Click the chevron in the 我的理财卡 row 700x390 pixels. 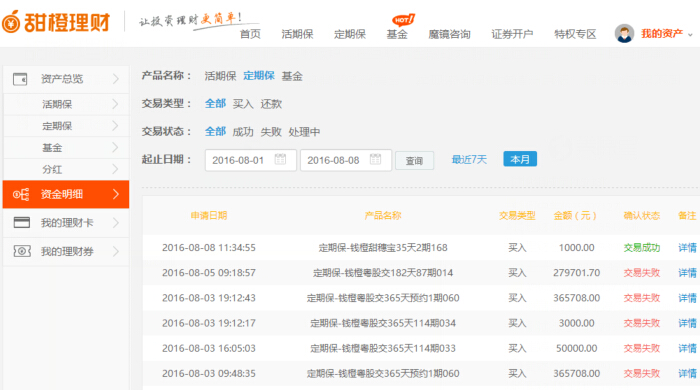116,223
